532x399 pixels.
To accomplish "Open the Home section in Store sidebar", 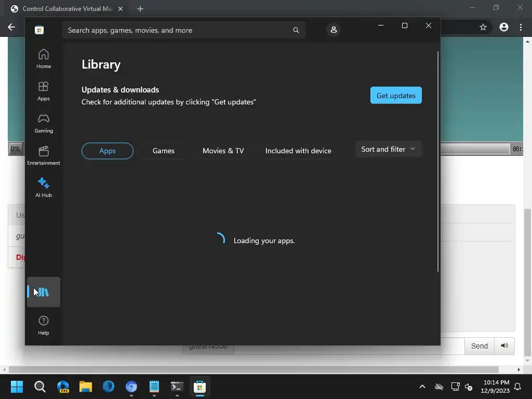I will click(x=44, y=59).
